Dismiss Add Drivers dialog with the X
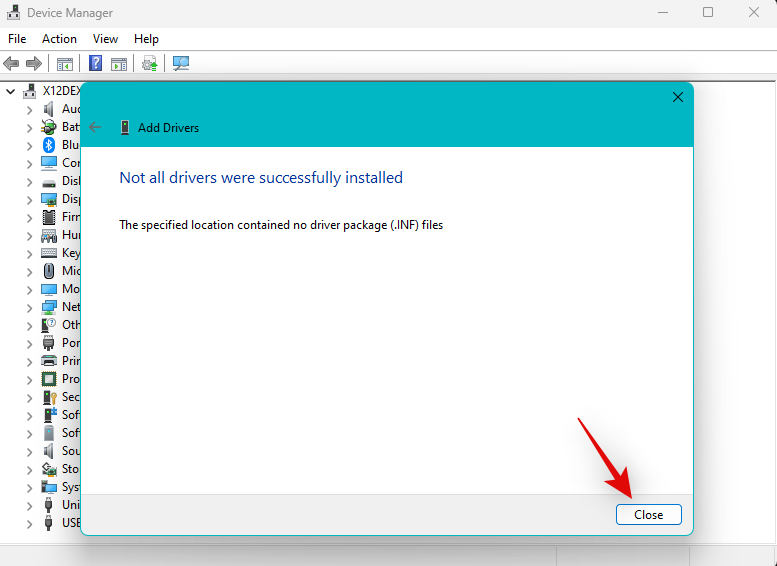The height and width of the screenshot is (566, 777). tap(677, 97)
